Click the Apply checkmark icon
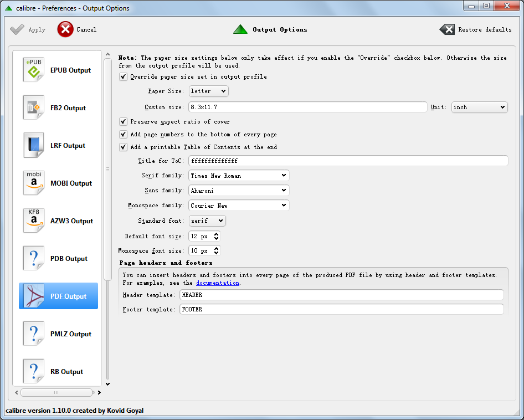524x420 pixels. click(17, 29)
